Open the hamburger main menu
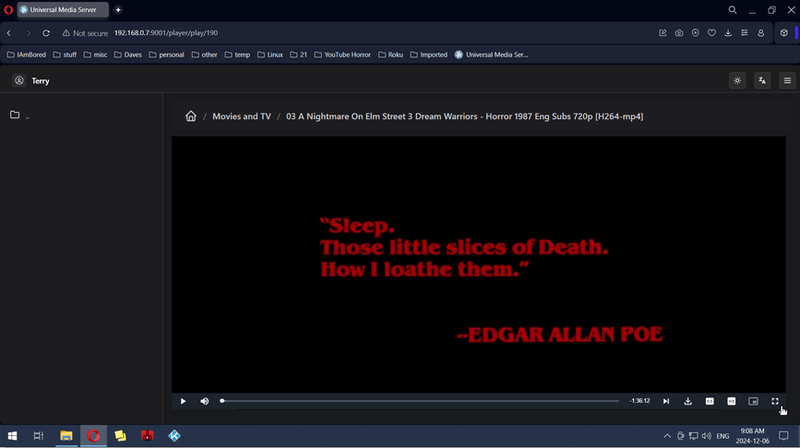The height and width of the screenshot is (448, 800). (787, 81)
